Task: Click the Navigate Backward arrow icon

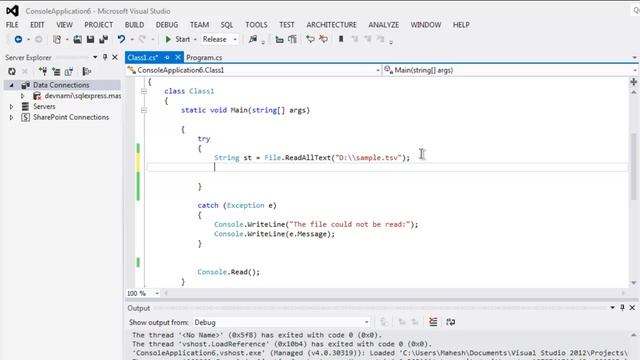Action: click(x=18, y=39)
